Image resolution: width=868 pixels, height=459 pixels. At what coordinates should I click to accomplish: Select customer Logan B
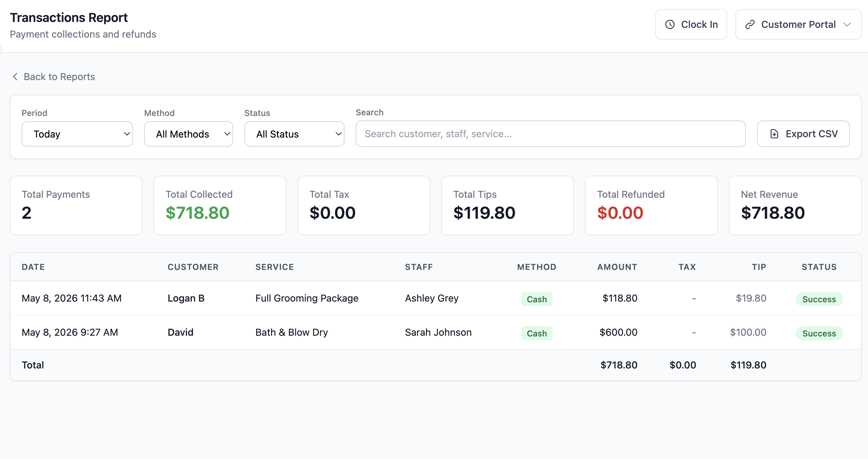click(x=186, y=298)
